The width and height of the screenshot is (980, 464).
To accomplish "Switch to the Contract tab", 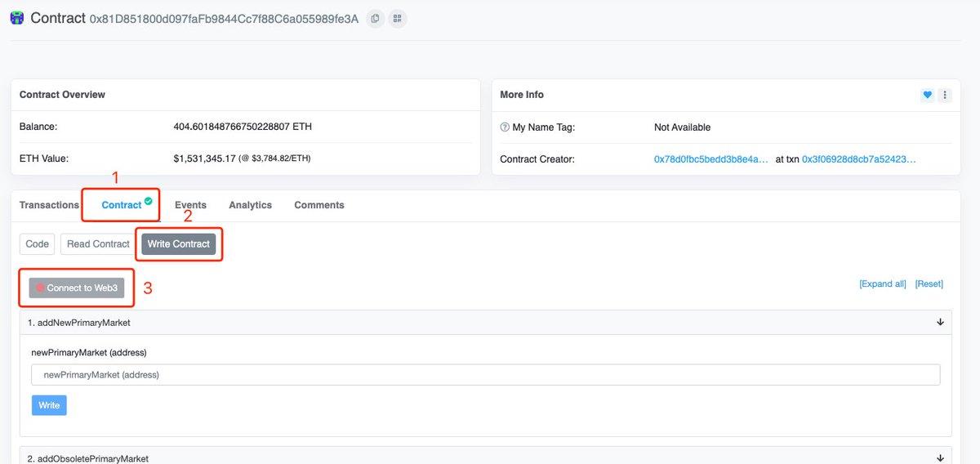I will click(122, 205).
